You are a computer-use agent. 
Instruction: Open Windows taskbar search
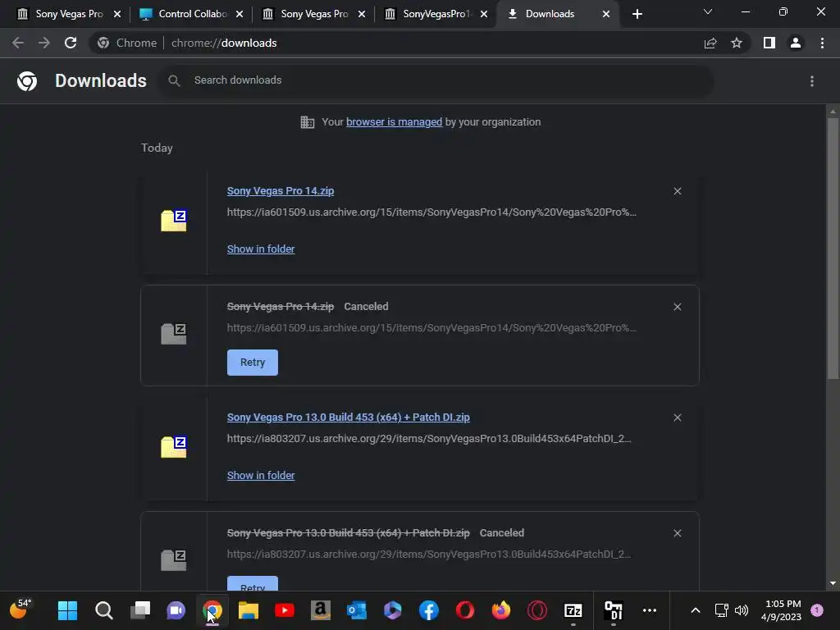[104, 610]
